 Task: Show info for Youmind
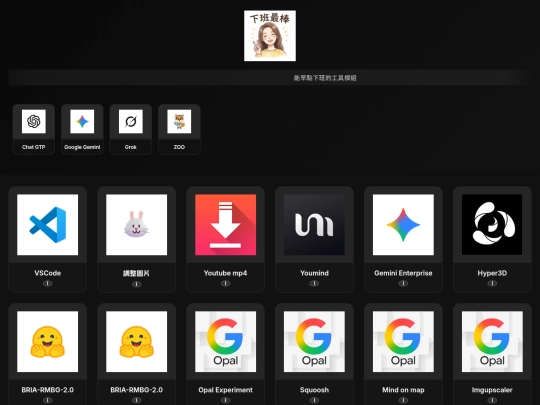[x=314, y=283]
